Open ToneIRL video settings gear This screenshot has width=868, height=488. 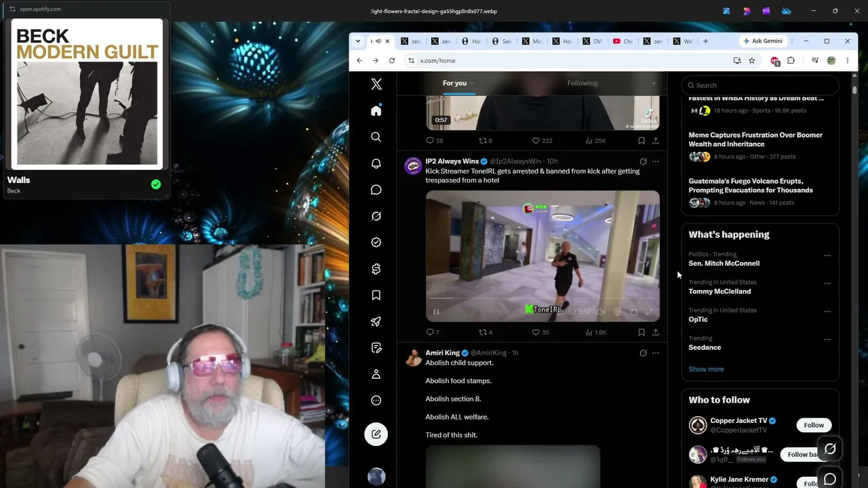tap(616, 312)
